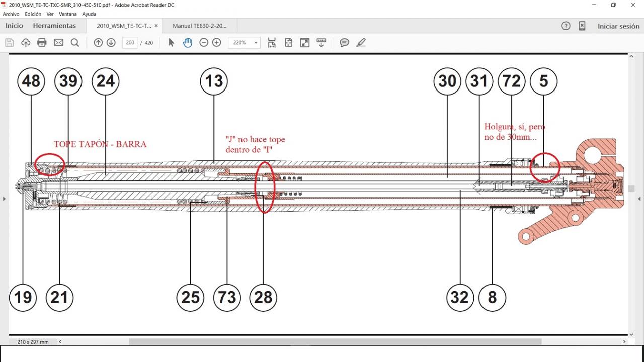The image size is (644, 362).
Task: Click the fit width scrolling icon
Action: tap(272, 43)
